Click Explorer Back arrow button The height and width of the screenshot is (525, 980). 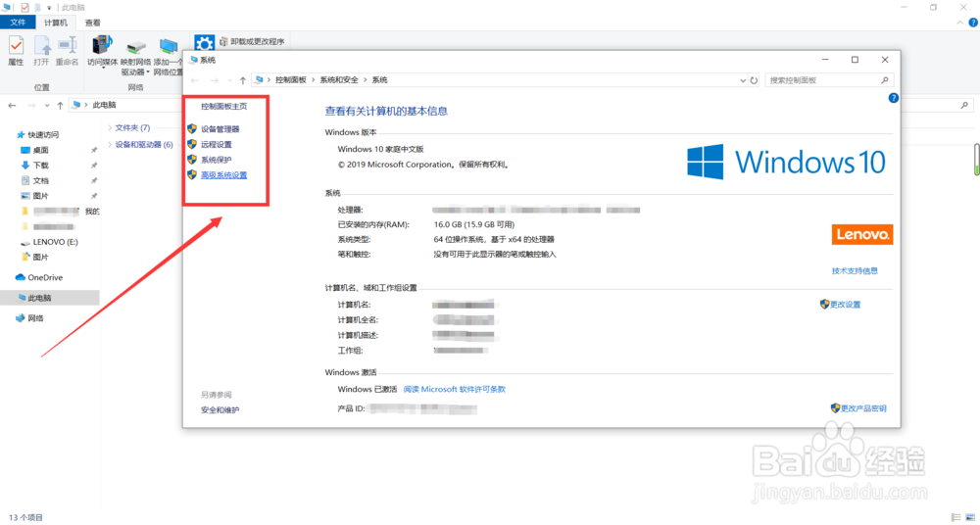tap(12, 106)
